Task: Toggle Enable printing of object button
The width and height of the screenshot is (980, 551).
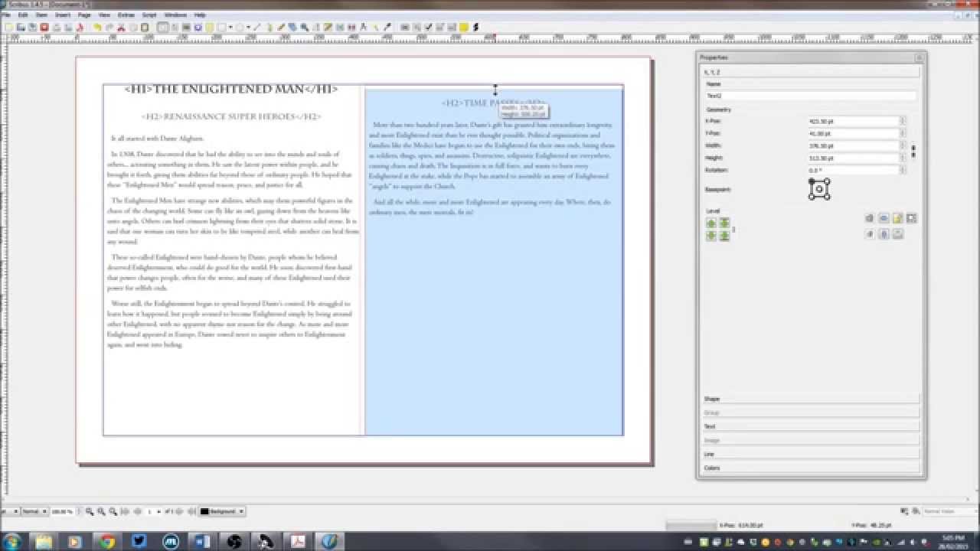Action: tap(897, 234)
